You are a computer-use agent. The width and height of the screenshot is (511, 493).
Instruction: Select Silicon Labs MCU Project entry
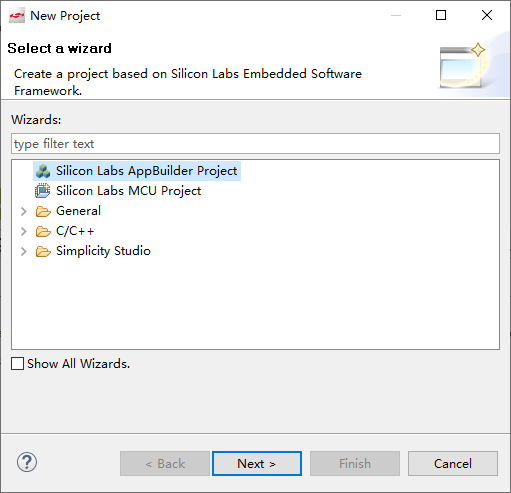coord(128,191)
